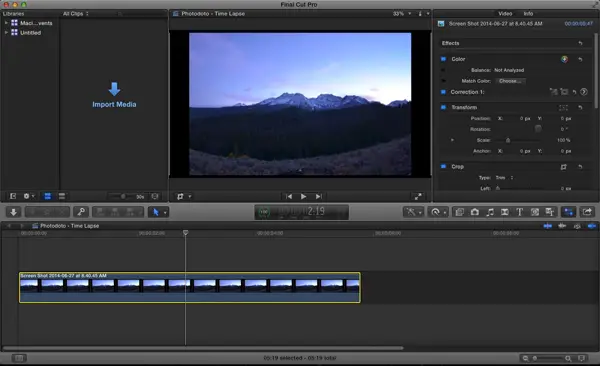Open the Effects browser icon left of camera
This screenshot has width=600, height=366.
click(460, 212)
